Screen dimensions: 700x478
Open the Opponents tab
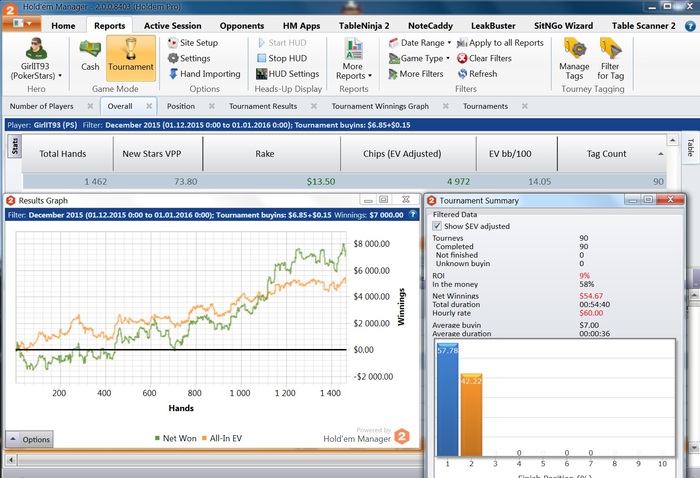[x=242, y=26]
